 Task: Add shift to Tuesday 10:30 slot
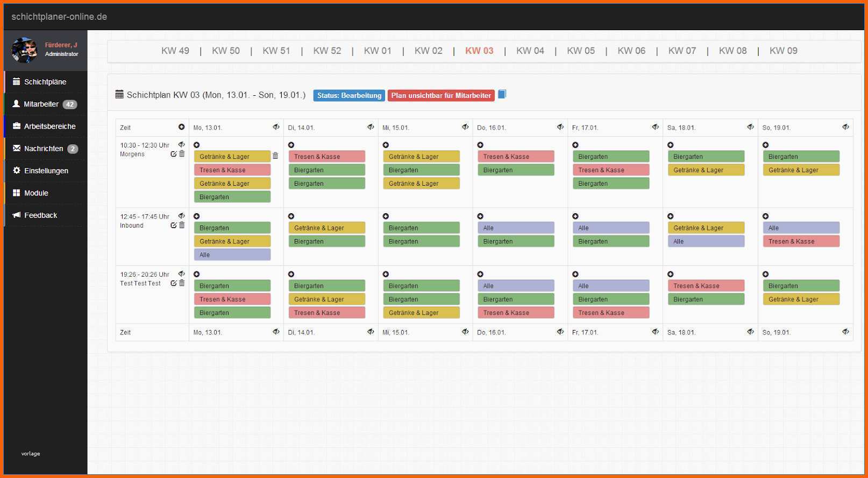(291, 145)
